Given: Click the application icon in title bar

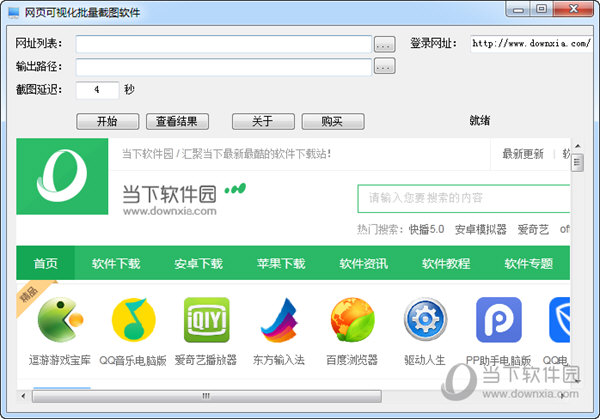Looking at the screenshot, I should (x=14, y=13).
